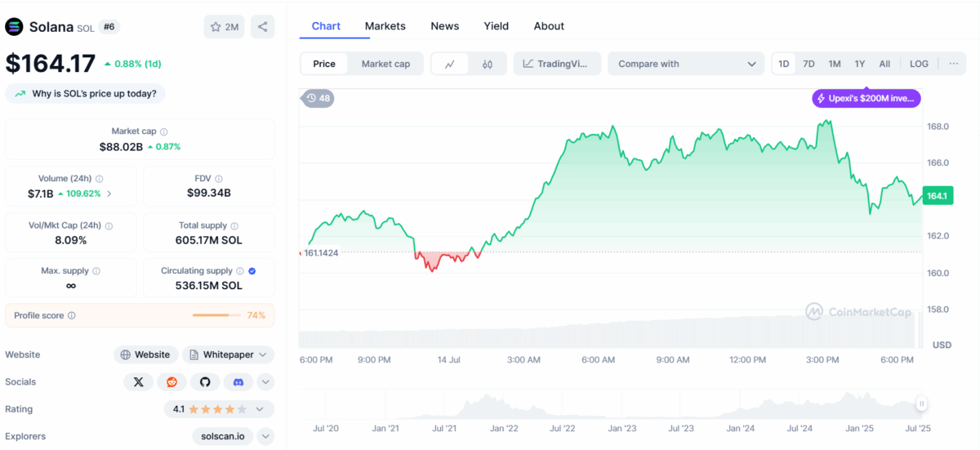Viewport: 980px width, 450px height.
Task: Click the 161.1424 opening price label
Action: (321, 252)
